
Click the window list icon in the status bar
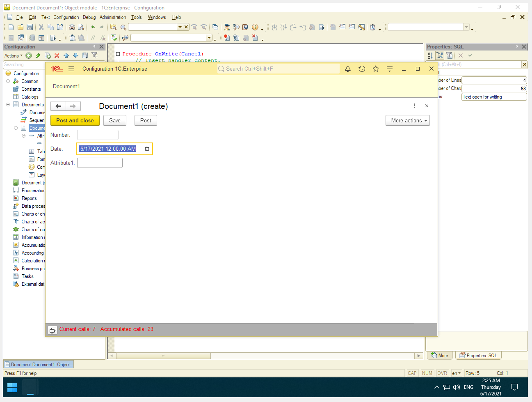[x=53, y=330]
